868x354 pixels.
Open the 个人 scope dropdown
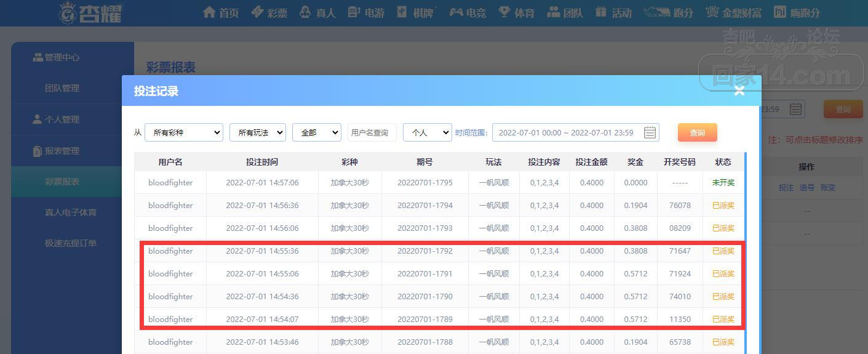[428, 132]
